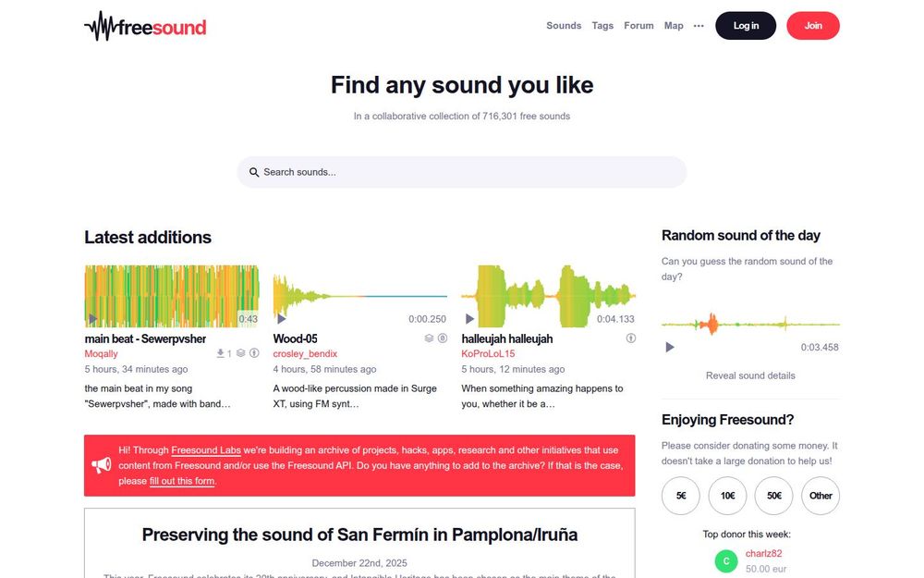Open the fill out this form link
Screen dimensions: 924x578
(182, 481)
